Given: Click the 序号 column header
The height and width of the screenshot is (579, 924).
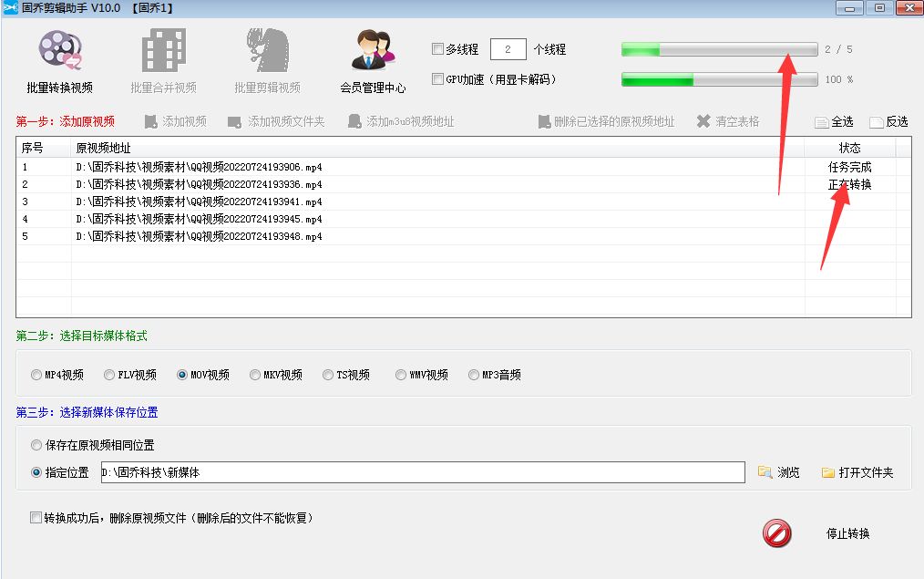Looking at the screenshot, I should (44, 148).
